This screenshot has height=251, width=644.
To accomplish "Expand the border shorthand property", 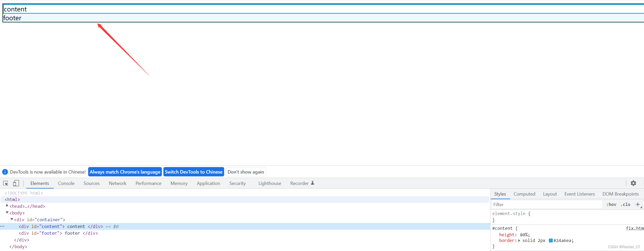I will [x=519, y=240].
